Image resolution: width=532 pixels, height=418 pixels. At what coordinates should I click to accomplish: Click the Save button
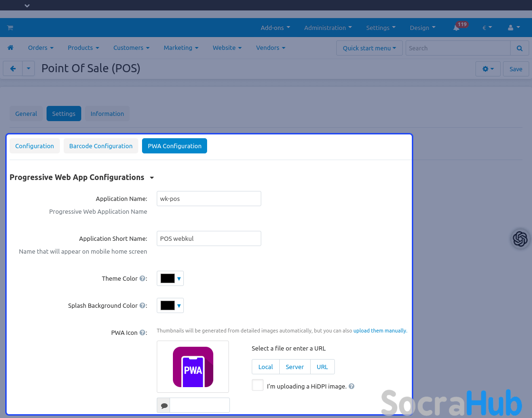click(515, 69)
